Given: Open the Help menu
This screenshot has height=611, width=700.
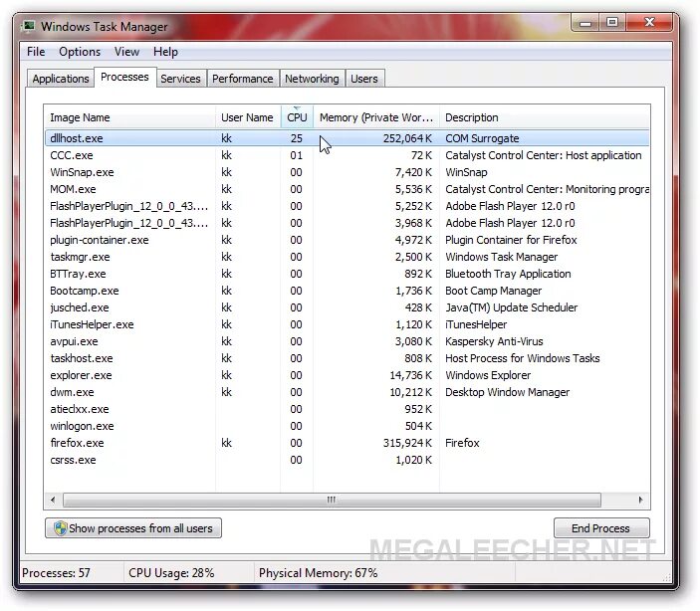Looking at the screenshot, I should tap(165, 52).
